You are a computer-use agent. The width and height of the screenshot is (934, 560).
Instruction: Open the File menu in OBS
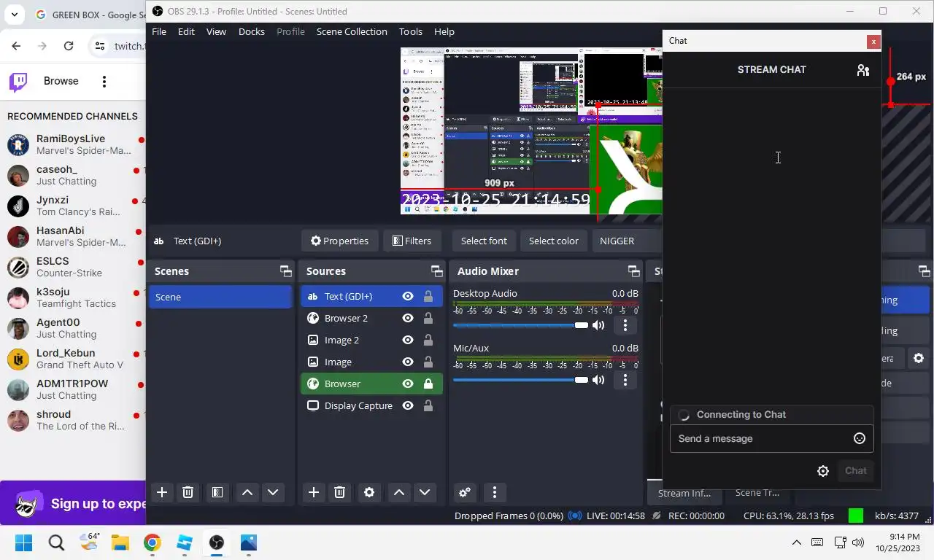point(159,31)
